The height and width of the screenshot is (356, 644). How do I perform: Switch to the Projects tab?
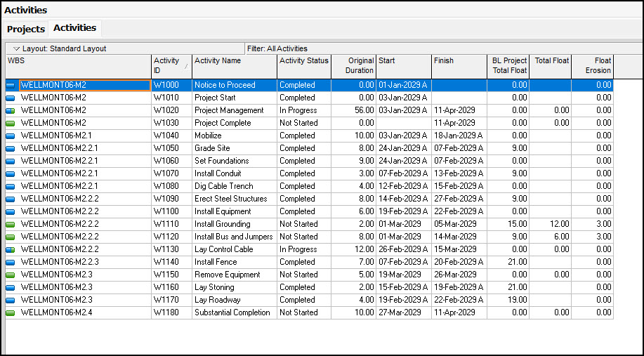[26, 29]
